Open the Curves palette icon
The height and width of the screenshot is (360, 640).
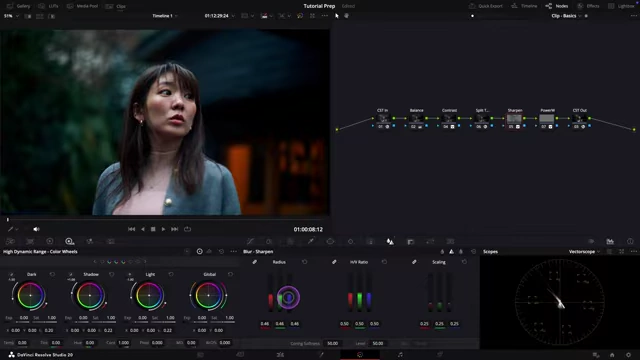pyautogui.click(x=250, y=242)
